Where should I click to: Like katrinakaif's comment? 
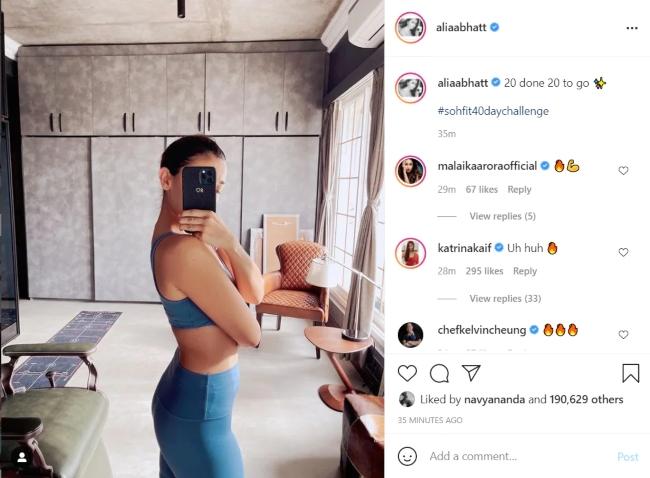pos(623,252)
